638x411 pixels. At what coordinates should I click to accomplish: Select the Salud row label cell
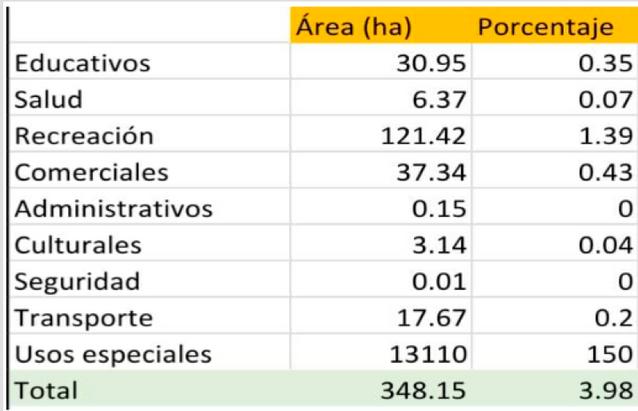pos(150,97)
